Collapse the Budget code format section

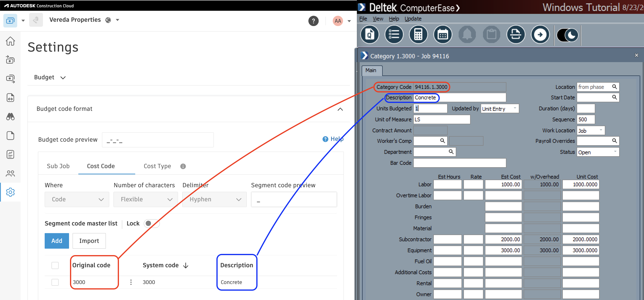coord(340,109)
